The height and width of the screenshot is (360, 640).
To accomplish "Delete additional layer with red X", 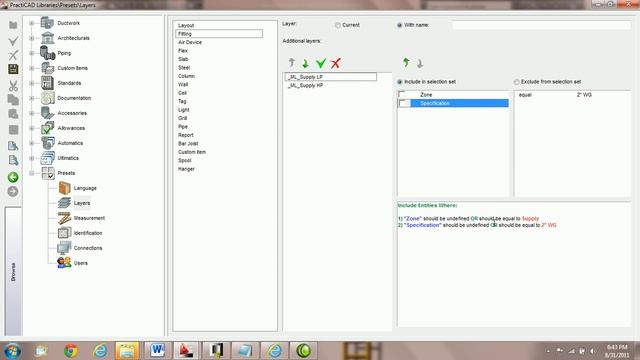I will coord(336,63).
